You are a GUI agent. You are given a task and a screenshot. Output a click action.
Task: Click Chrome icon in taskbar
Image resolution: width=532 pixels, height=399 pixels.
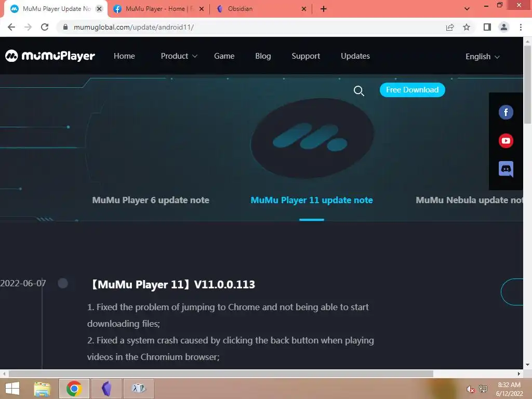tap(74, 389)
